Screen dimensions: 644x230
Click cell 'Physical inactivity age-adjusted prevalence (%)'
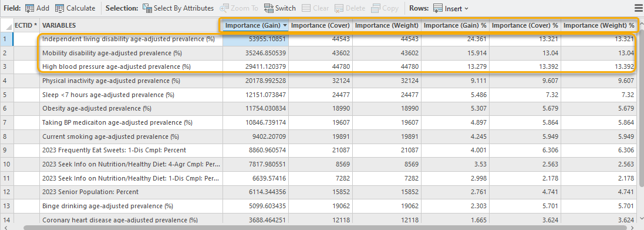click(x=131, y=81)
